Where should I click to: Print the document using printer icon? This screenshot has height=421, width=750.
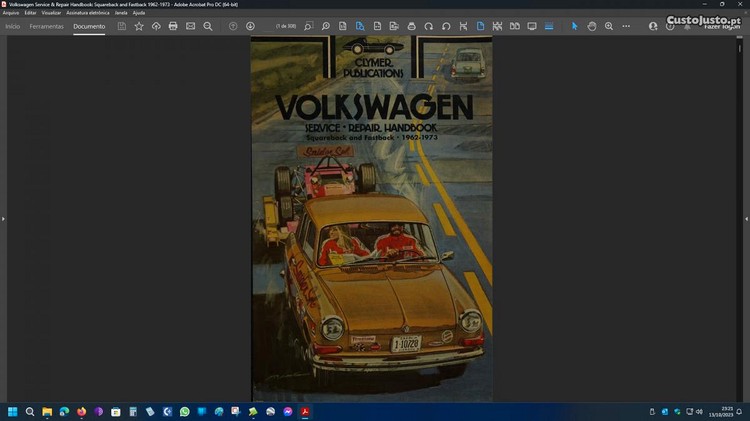pyautogui.click(x=173, y=26)
